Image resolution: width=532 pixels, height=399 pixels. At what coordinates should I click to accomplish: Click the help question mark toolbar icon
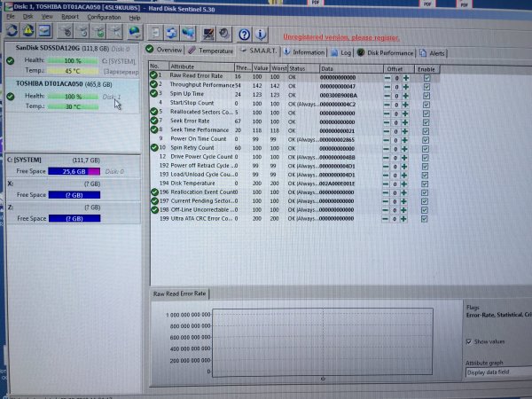tap(244, 34)
